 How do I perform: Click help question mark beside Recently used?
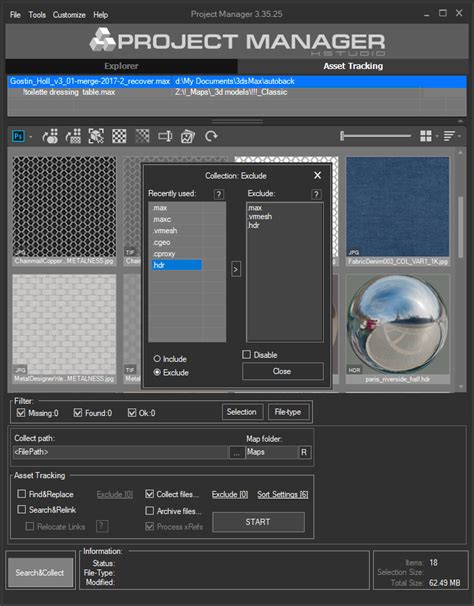coord(219,194)
